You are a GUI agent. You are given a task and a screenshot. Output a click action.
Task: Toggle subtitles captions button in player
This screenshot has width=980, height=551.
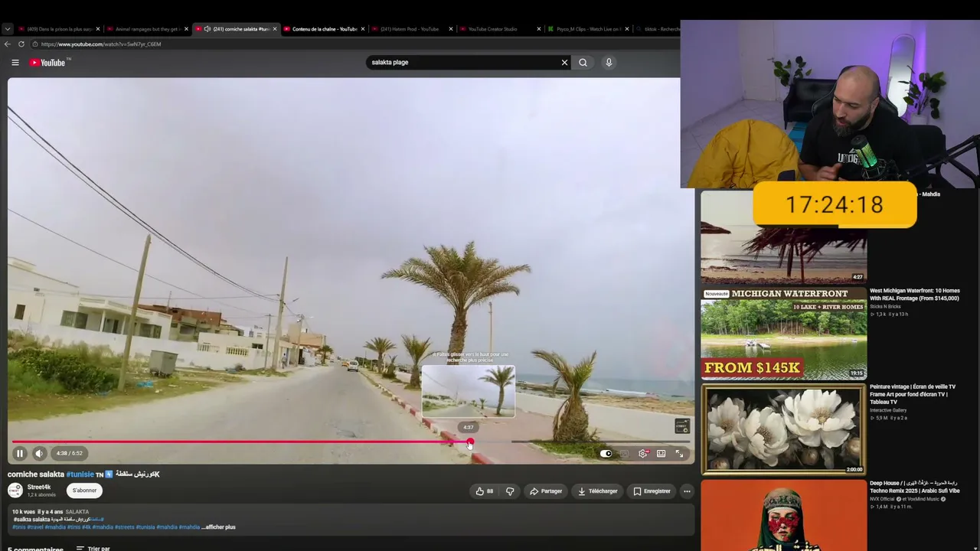point(624,454)
